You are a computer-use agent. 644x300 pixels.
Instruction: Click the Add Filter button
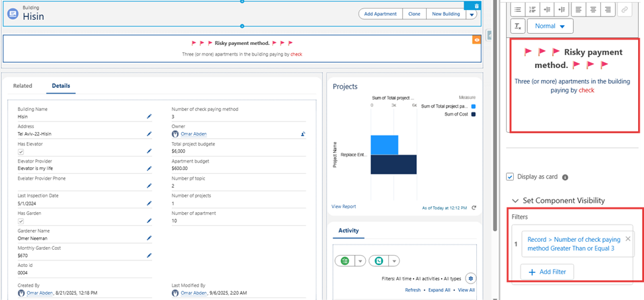[548, 272]
